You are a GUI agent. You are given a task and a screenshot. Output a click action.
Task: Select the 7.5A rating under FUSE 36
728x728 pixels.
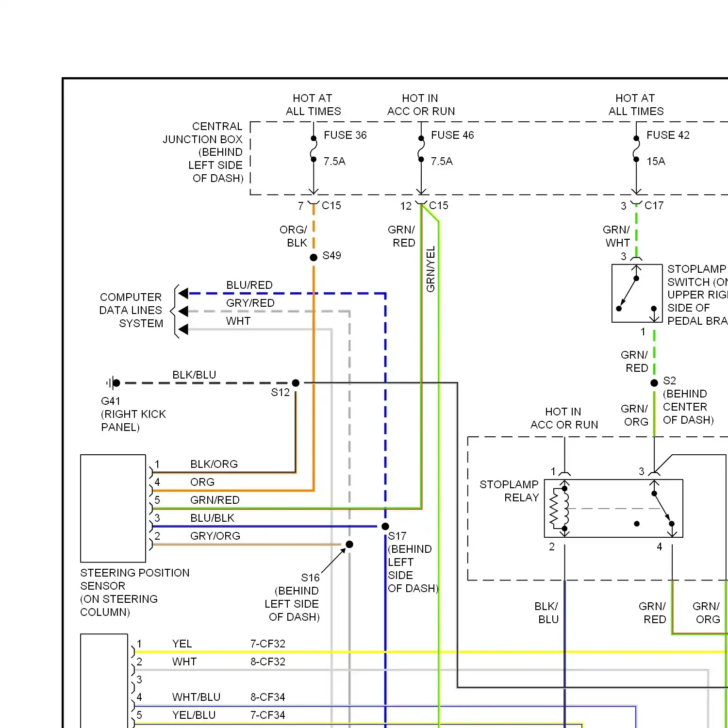[x=334, y=161]
